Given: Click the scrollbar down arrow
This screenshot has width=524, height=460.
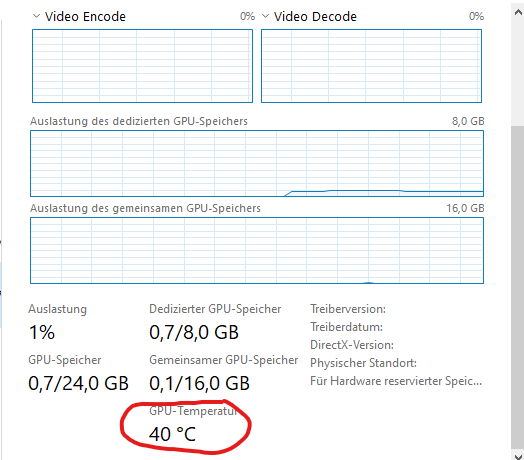Looking at the screenshot, I should [x=518, y=455].
